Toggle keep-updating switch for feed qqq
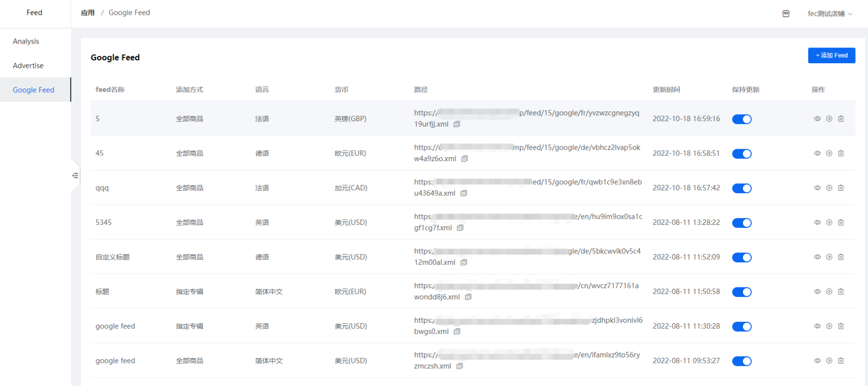Image resolution: width=868 pixels, height=386 pixels. click(742, 188)
